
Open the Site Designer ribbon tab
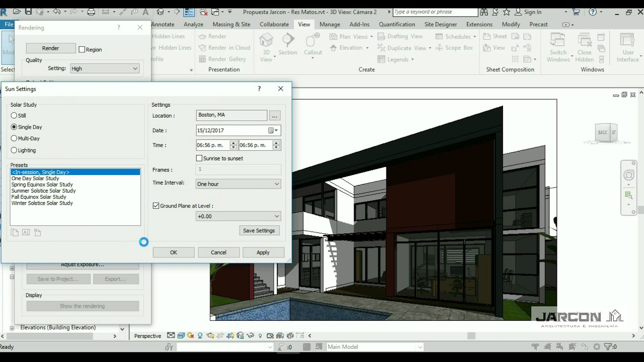point(441,24)
